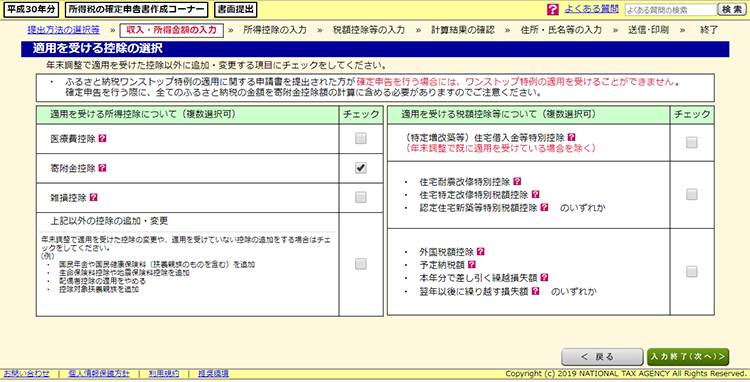This screenshot has height=382, width=750.
Task: Check the 外国税額控除 group checkbox
Action: (692, 272)
